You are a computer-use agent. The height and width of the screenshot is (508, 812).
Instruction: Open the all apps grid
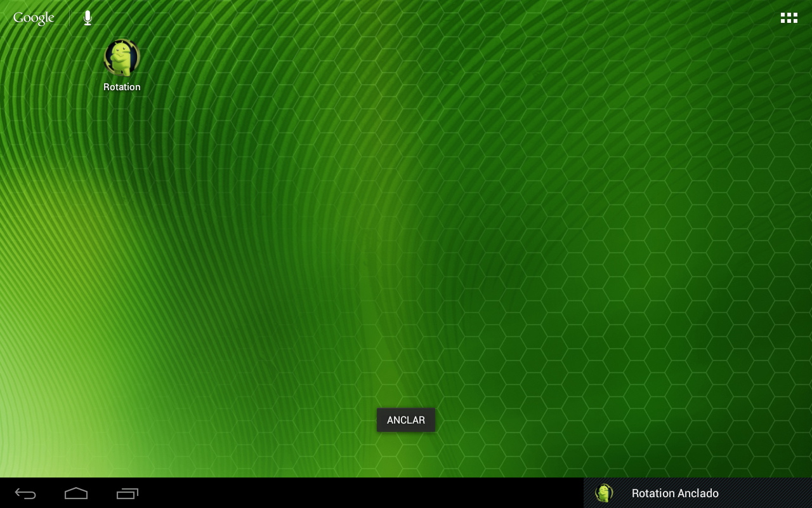(x=789, y=18)
